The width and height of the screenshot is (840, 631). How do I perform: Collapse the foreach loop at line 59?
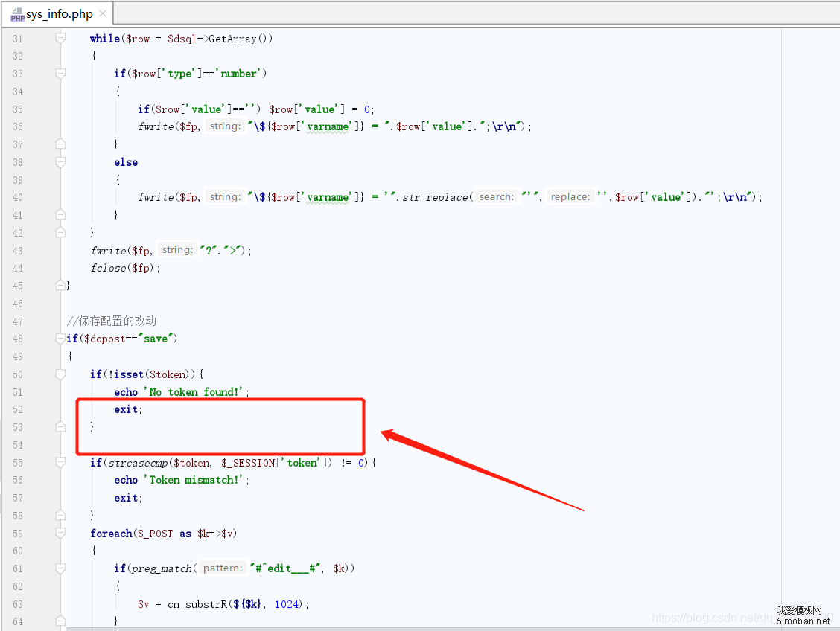point(60,534)
